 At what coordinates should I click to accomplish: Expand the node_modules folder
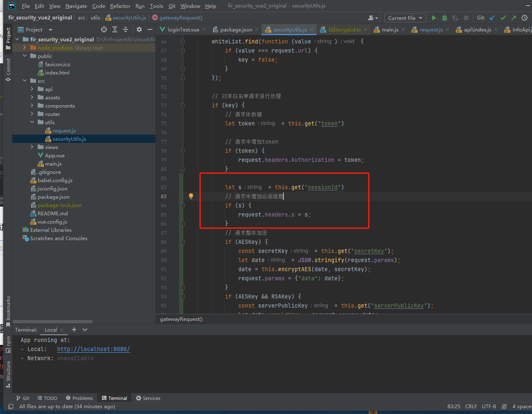tap(24, 48)
